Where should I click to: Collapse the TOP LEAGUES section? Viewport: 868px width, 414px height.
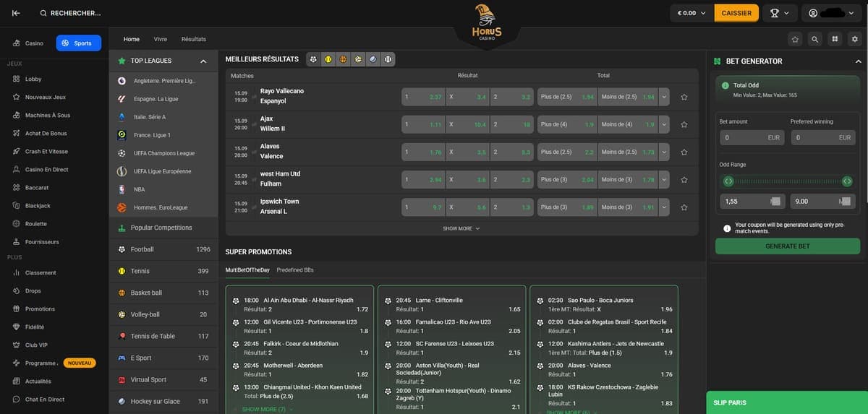click(x=203, y=61)
